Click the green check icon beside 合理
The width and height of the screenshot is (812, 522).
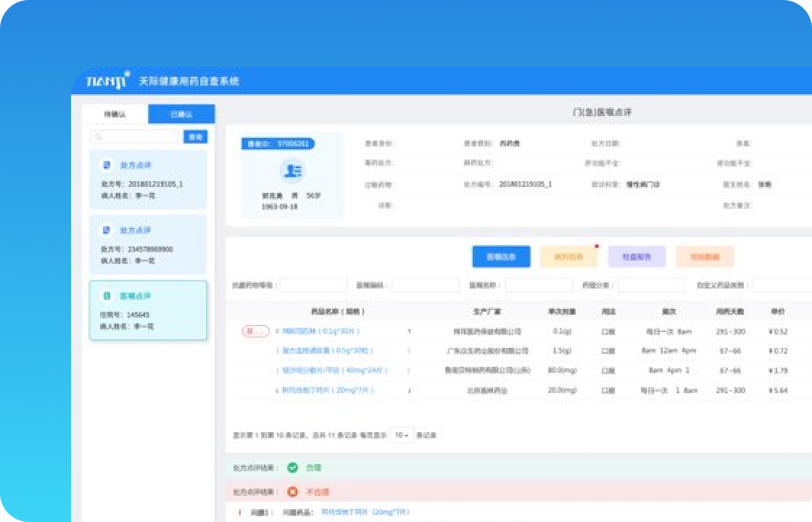(293, 468)
